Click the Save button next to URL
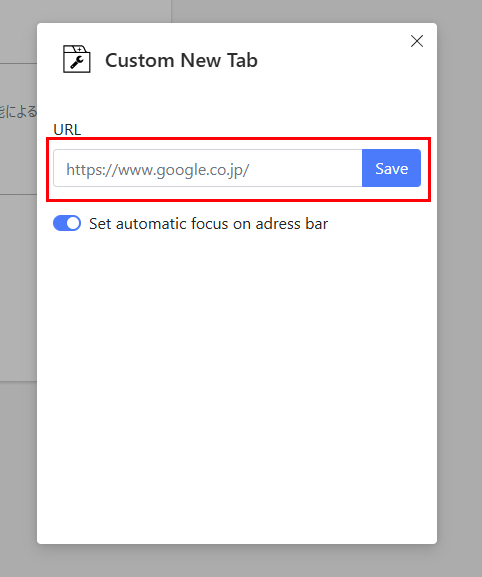The height and width of the screenshot is (577, 482). coord(391,168)
